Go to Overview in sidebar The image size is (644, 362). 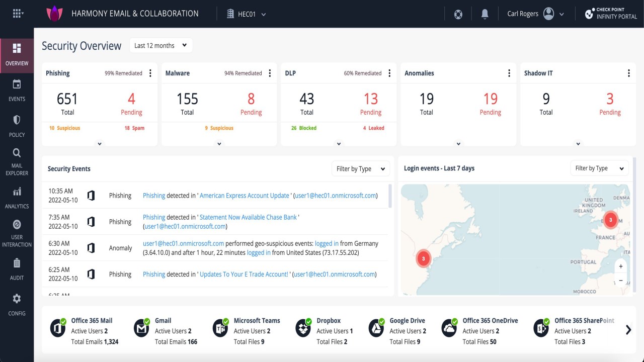[17, 55]
